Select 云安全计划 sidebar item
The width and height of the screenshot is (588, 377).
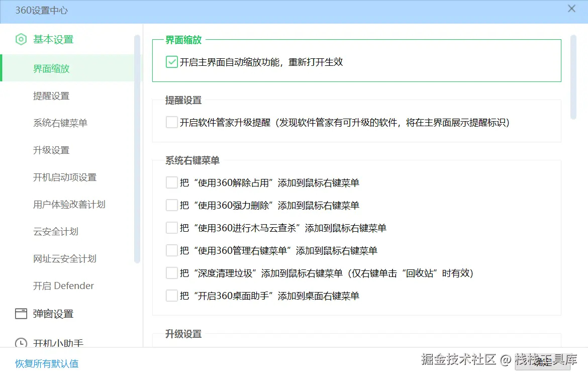point(56,231)
